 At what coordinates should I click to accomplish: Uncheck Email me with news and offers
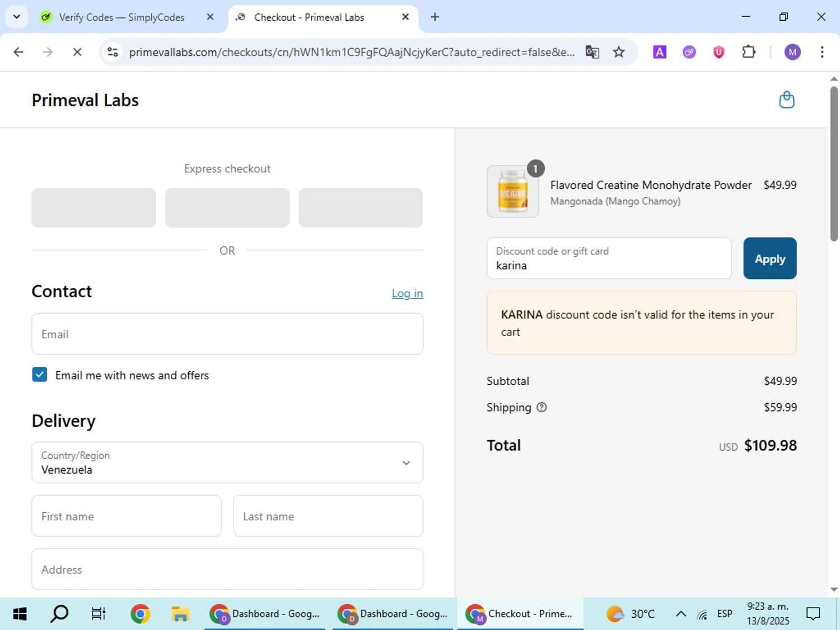(40, 375)
